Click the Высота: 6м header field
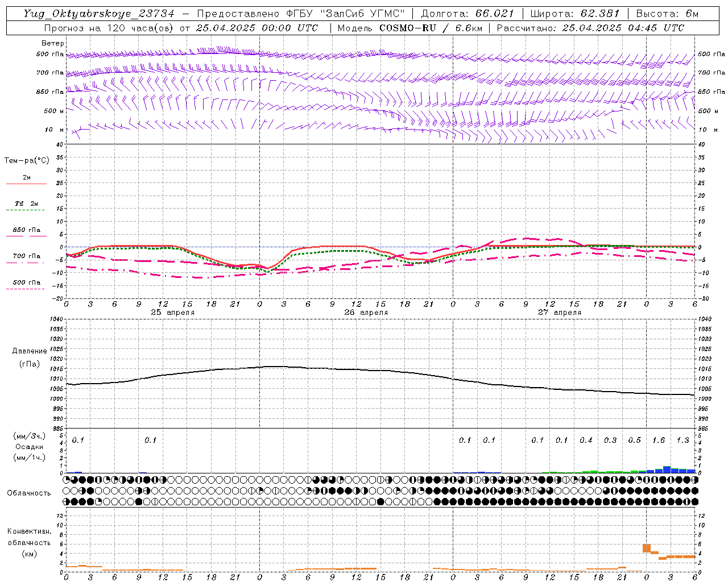Viewport: 728px width, 582px height. pyautogui.click(x=668, y=14)
